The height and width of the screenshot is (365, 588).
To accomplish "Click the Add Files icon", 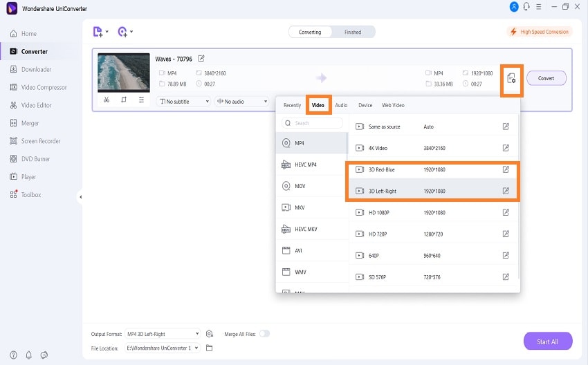I will 98,32.
